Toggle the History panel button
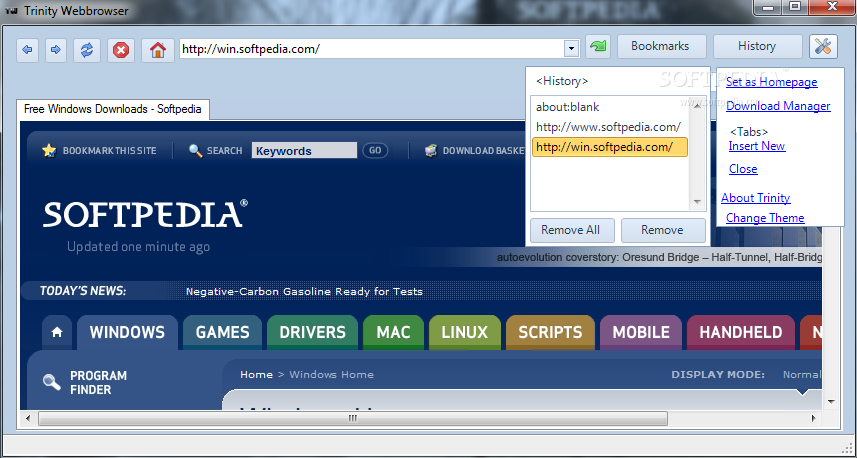This screenshot has width=857, height=458. pos(758,46)
